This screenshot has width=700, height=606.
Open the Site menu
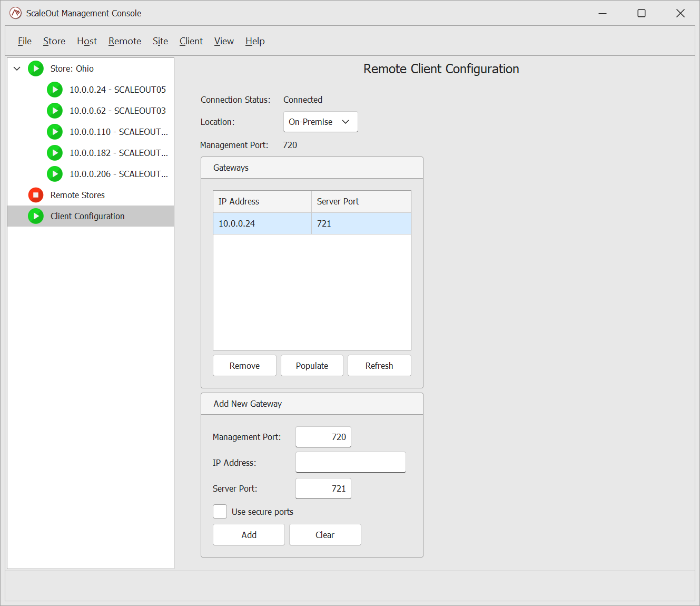coord(160,41)
